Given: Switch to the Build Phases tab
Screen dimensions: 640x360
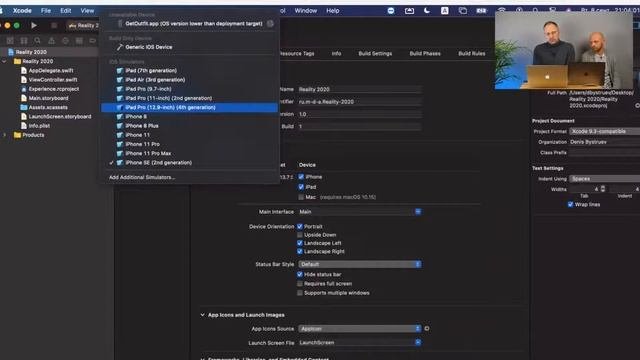Looking at the screenshot, I should (x=425, y=53).
